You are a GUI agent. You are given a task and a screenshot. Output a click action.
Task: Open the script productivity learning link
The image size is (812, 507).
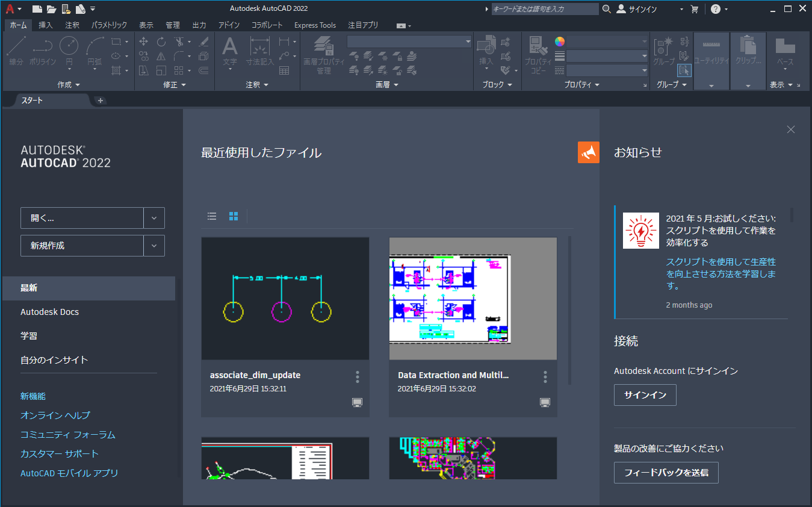point(721,274)
